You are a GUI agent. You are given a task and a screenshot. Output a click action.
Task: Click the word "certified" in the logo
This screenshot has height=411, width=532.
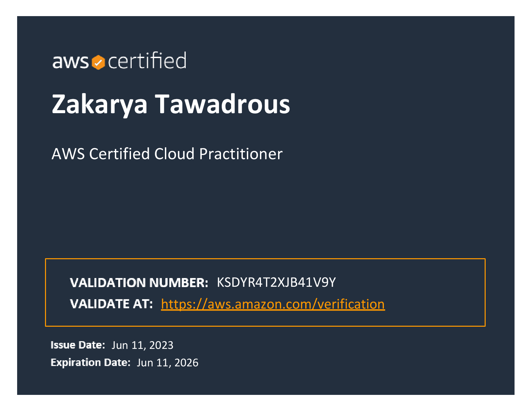(x=147, y=61)
